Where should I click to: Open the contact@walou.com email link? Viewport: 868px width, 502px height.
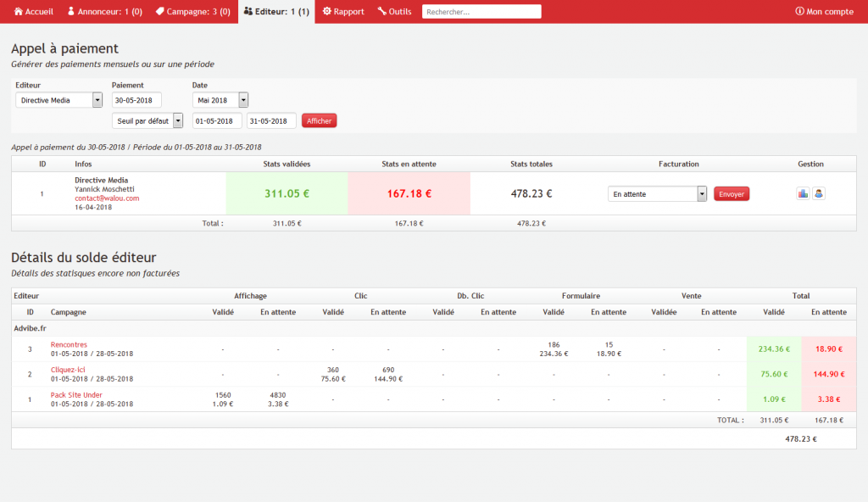[x=107, y=198]
